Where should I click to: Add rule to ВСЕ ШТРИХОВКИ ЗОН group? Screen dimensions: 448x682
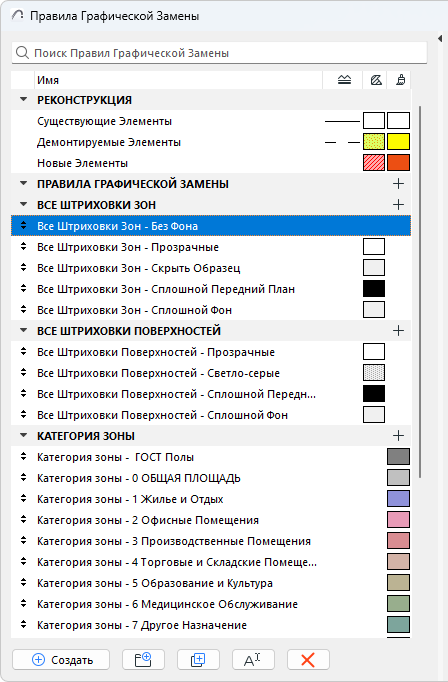398,204
